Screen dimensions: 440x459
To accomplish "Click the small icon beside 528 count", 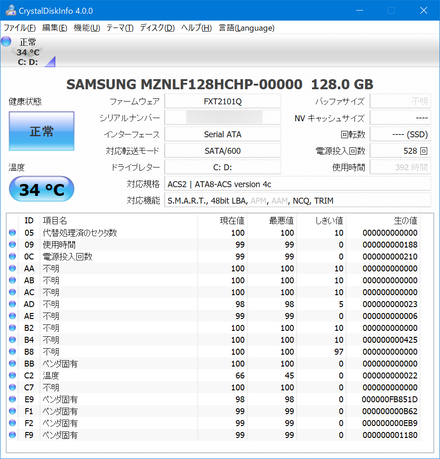I will (423, 151).
